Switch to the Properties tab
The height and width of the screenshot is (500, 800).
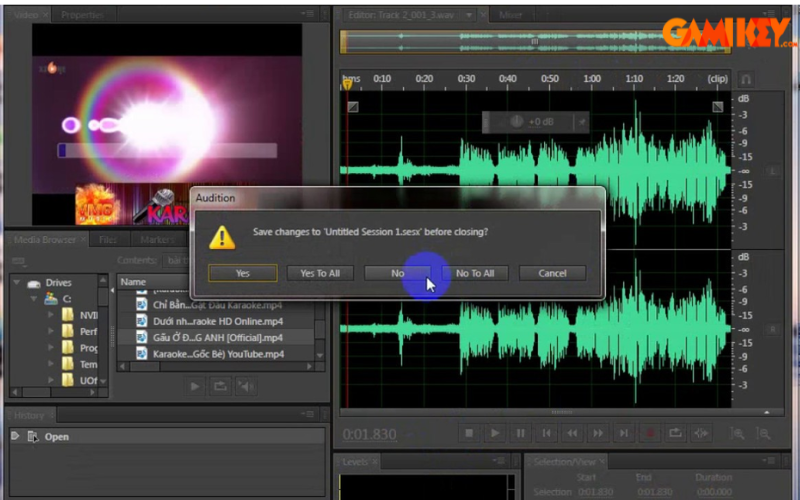click(x=82, y=15)
